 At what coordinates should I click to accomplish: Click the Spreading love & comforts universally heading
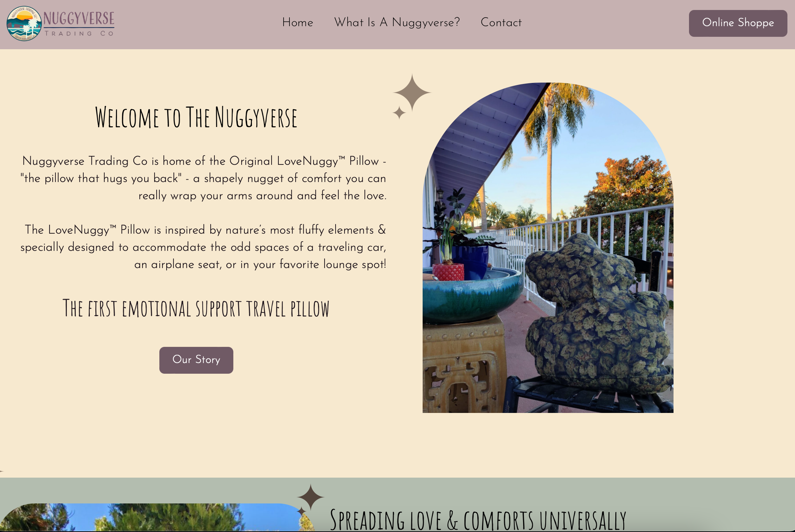tap(478, 520)
